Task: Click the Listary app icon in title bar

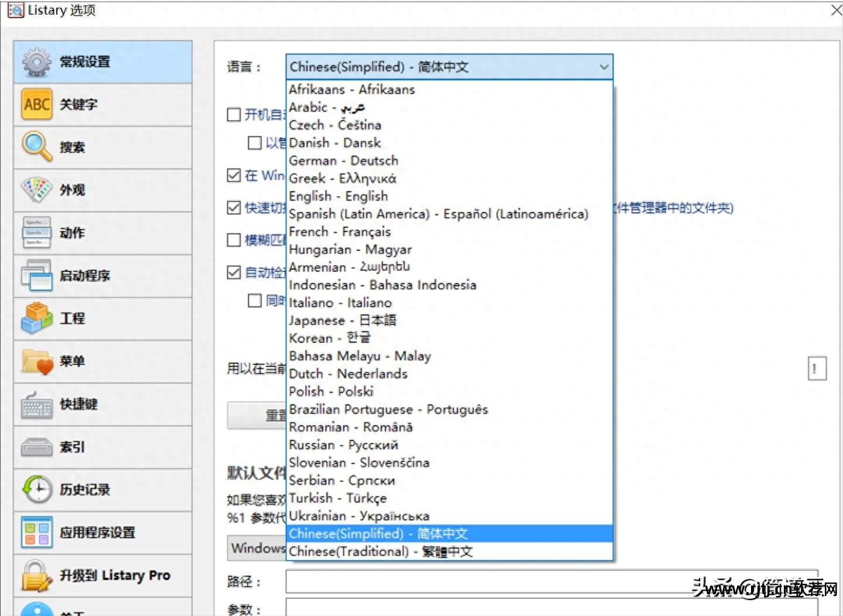Action: coord(16,10)
